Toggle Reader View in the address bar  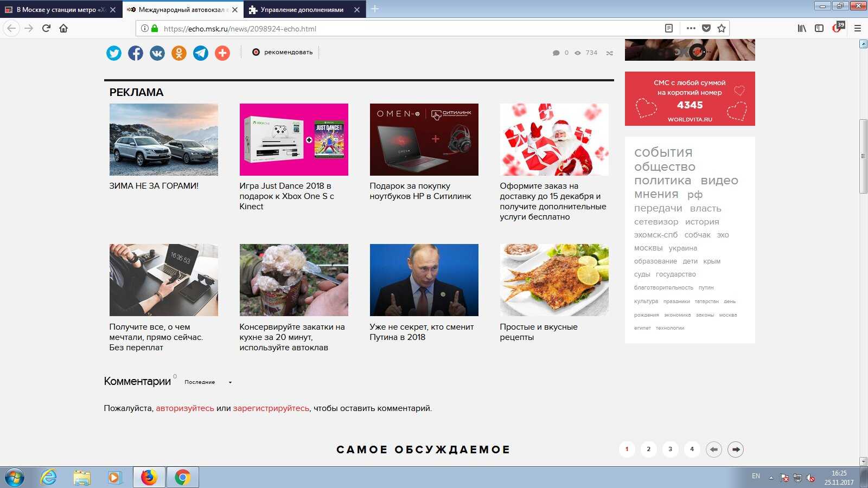pos(669,28)
